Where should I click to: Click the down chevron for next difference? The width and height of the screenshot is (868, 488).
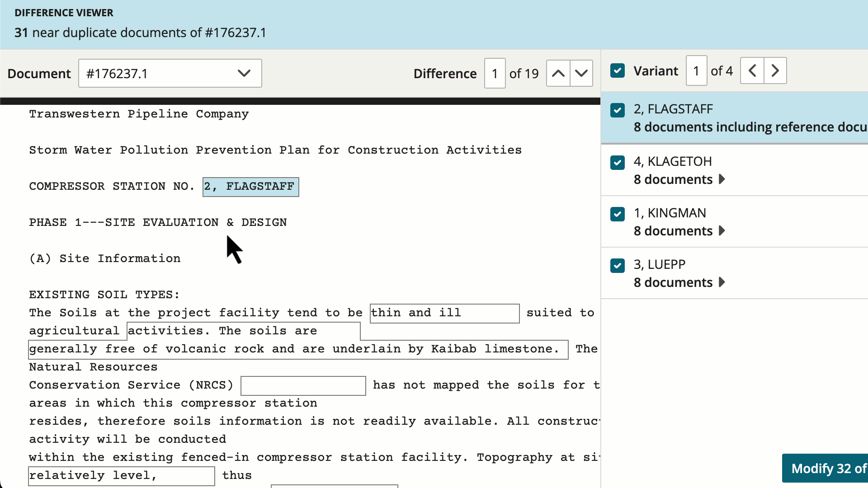(x=581, y=73)
